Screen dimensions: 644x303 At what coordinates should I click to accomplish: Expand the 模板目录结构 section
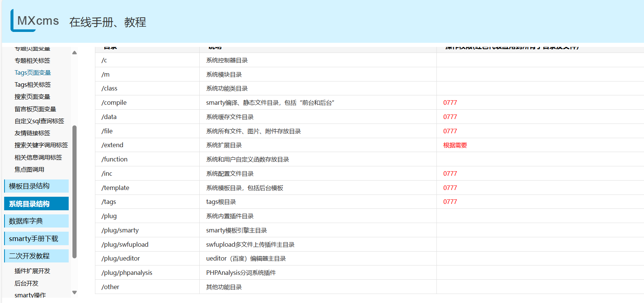36,186
